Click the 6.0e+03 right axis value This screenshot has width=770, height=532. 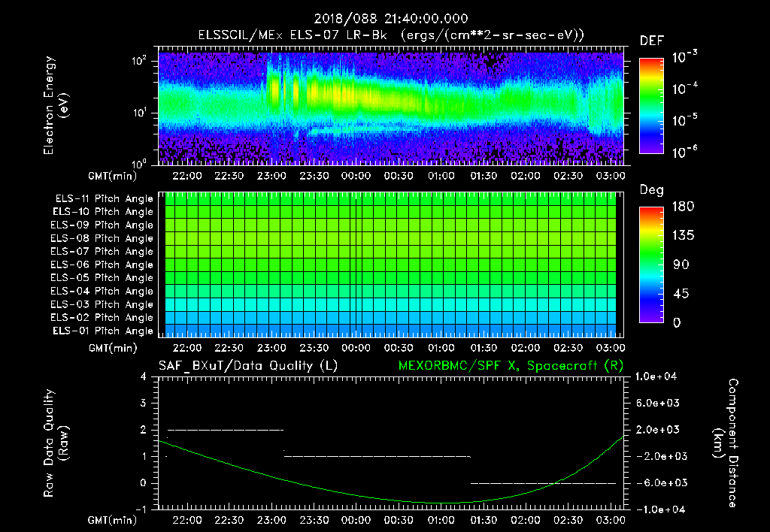657,404
